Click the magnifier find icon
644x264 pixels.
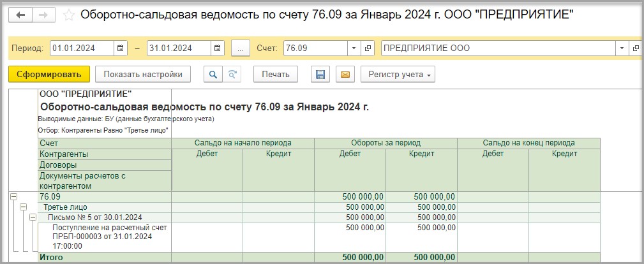pos(213,75)
